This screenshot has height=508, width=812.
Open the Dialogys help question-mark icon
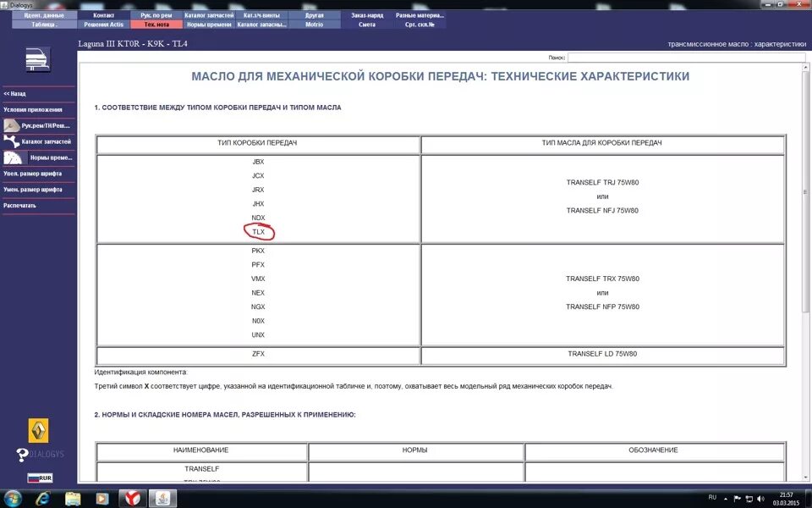pos(22,455)
